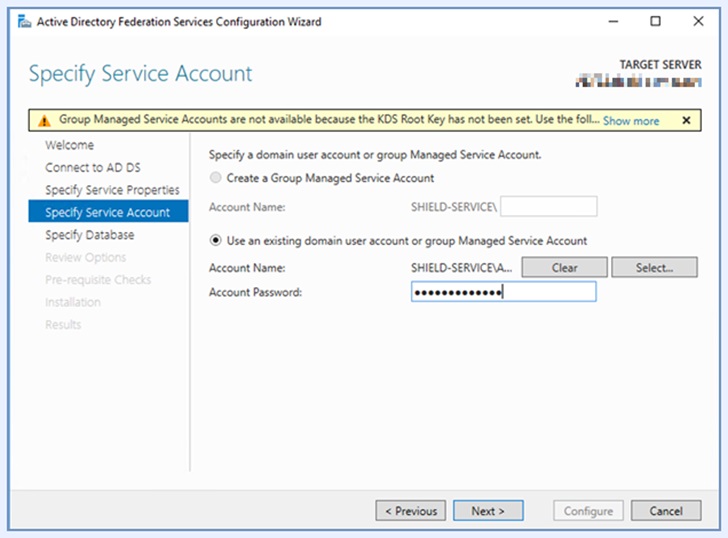Image resolution: width=728 pixels, height=538 pixels.
Task: Click the gMSA Account Name text field
Action: [548, 207]
